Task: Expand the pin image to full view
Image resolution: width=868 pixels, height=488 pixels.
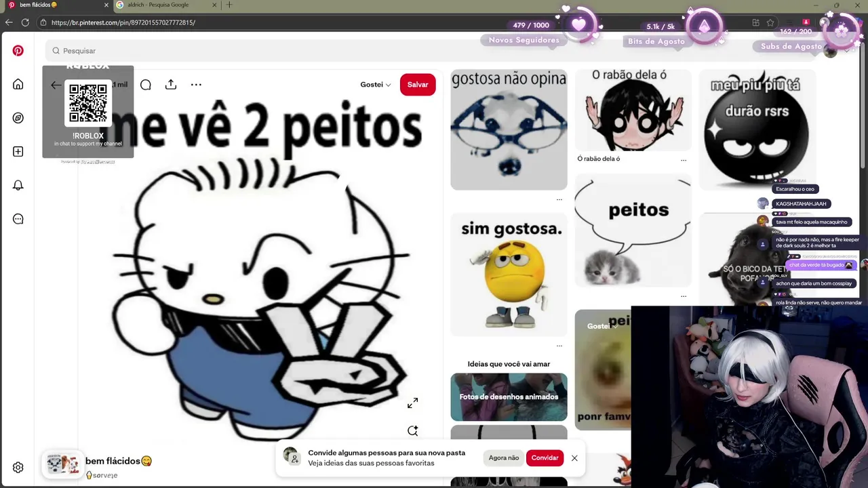Action: click(x=412, y=403)
